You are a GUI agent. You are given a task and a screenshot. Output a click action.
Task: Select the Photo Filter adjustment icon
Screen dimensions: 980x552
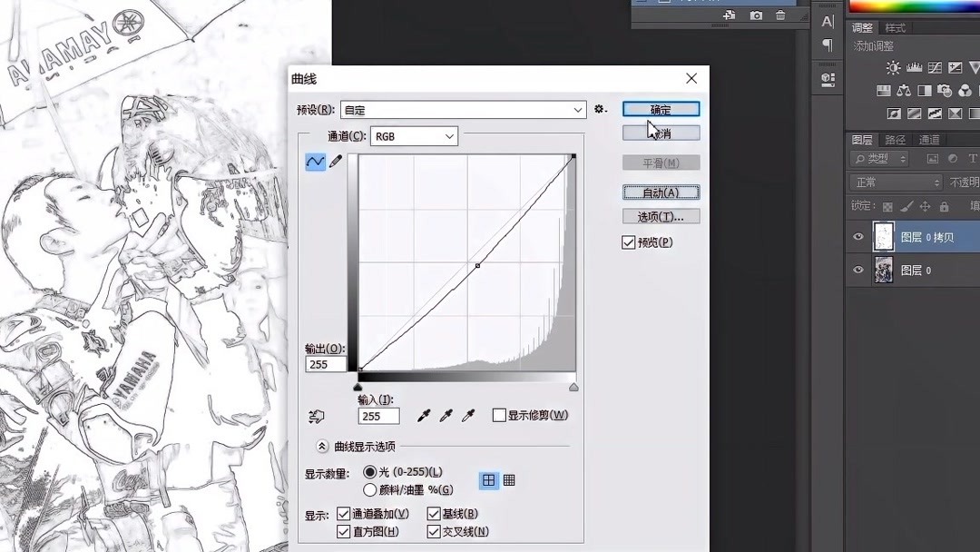click(945, 91)
